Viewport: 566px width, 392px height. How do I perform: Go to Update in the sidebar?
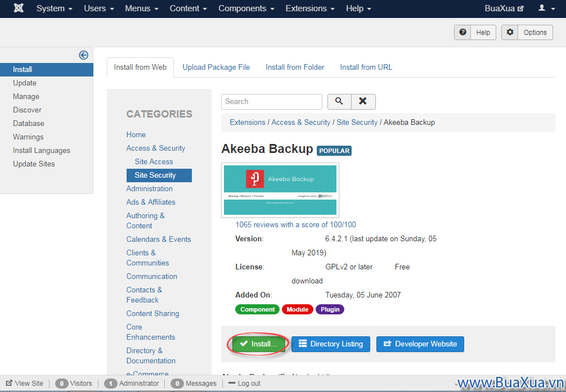25,83
